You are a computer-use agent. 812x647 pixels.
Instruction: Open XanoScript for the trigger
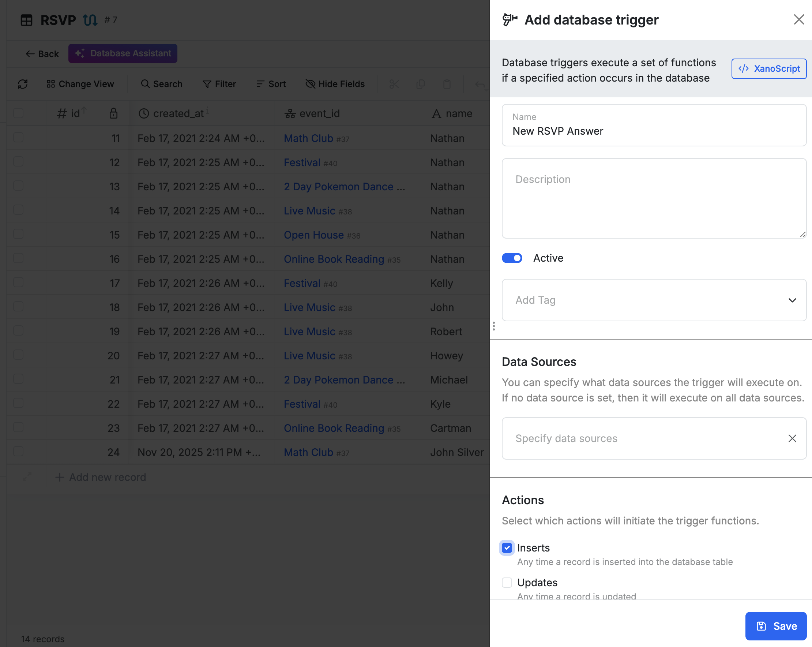click(x=769, y=68)
